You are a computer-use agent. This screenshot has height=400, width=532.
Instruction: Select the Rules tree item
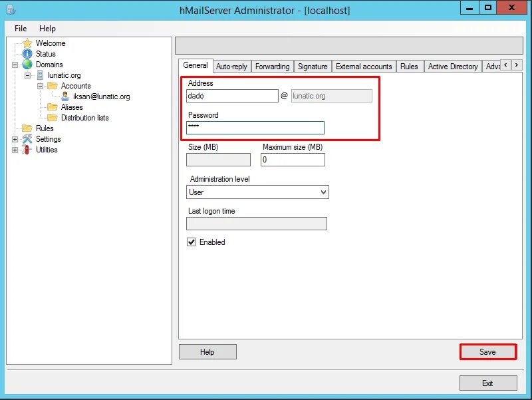tap(45, 128)
